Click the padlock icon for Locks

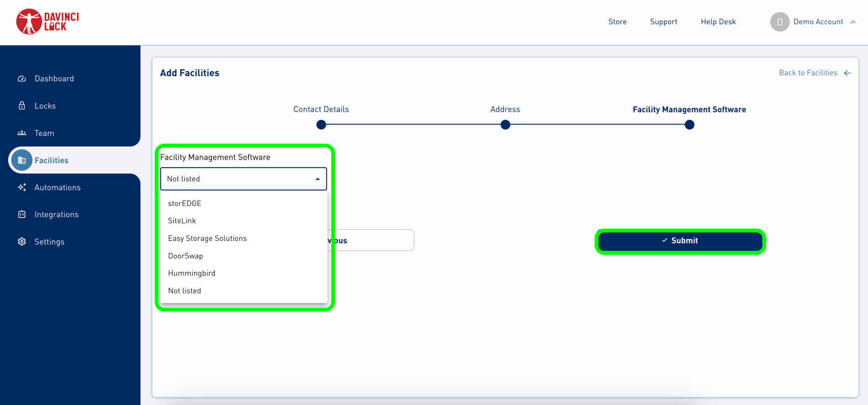[22, 106]
